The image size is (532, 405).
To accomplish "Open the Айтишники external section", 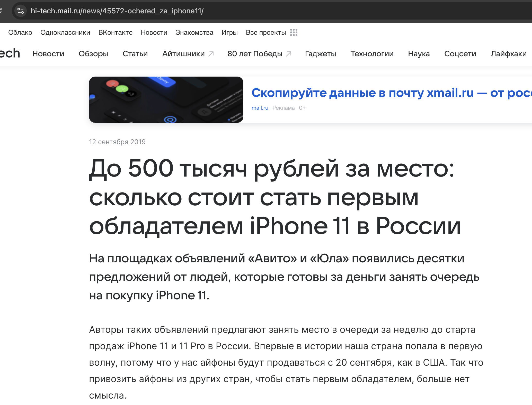I will click(x=188, y=53).
